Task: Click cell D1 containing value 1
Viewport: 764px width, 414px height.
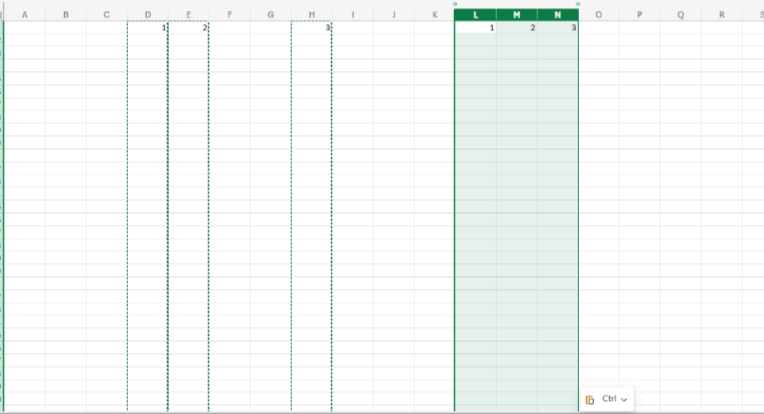Action: point(148,27)
